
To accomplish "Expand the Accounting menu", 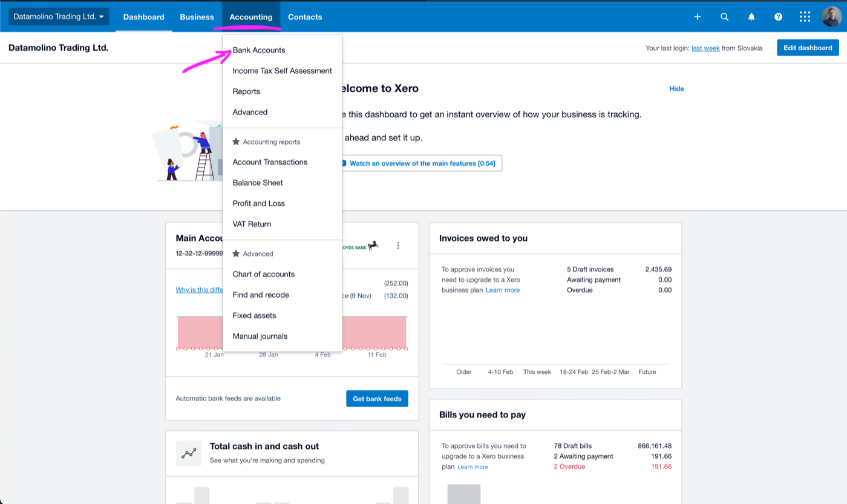I will (250, 16).
